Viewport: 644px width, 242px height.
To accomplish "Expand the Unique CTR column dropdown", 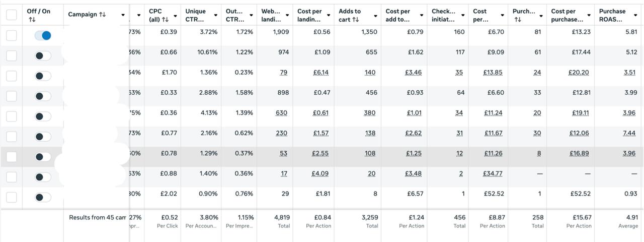I will coord(215,16).
